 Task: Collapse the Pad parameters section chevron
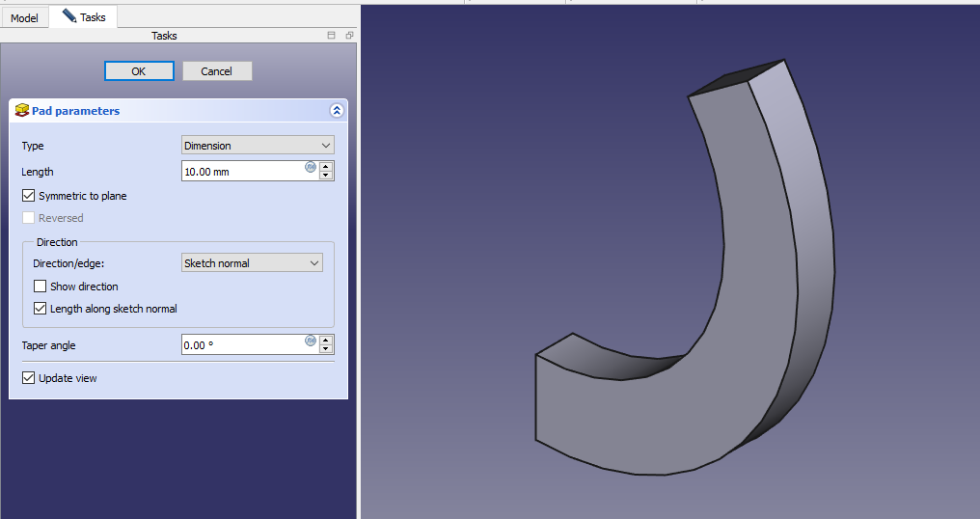(x=336, y=111)
